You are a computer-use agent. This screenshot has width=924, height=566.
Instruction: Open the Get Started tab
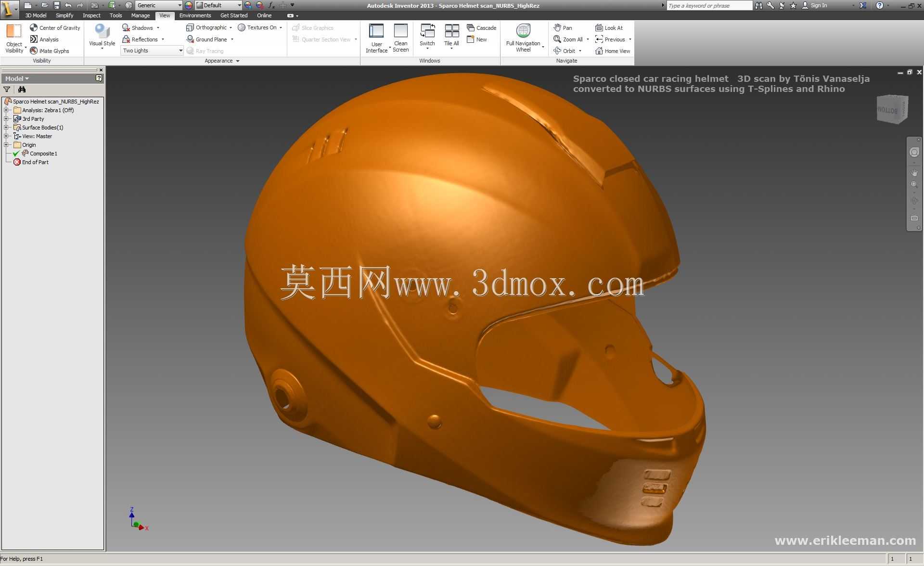[234, 15]
